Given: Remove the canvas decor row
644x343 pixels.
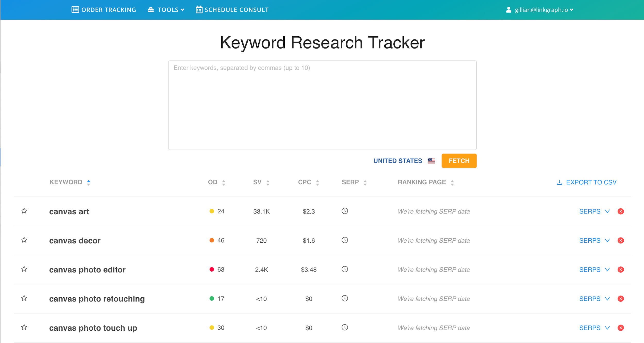Looking at the screenshot, I should 621,241.
